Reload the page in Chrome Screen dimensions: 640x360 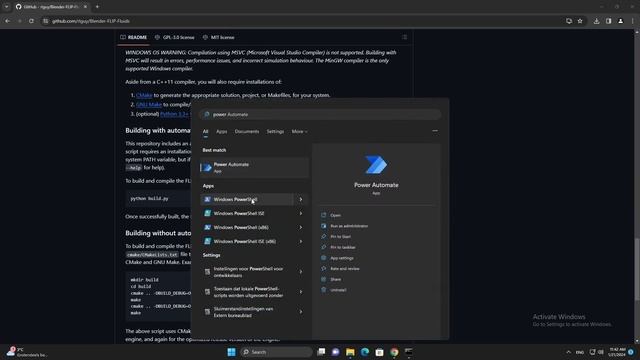[31, 21]
